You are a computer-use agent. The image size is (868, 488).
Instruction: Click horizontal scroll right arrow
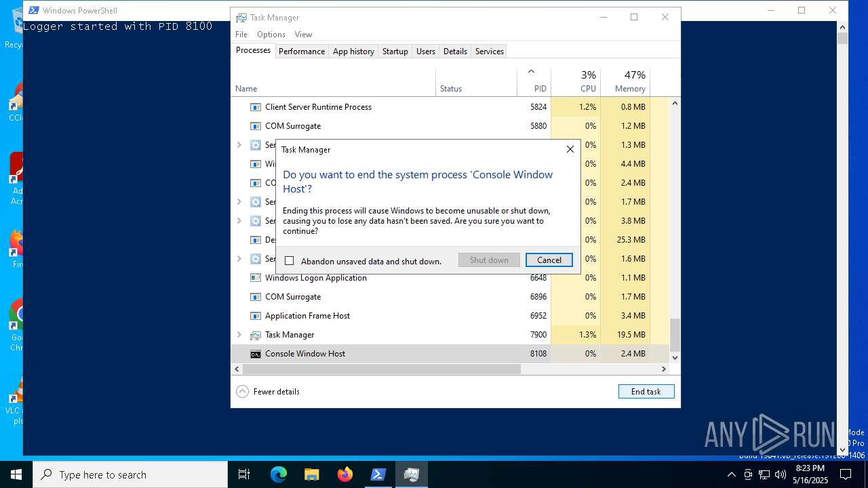tap(664, 369)
